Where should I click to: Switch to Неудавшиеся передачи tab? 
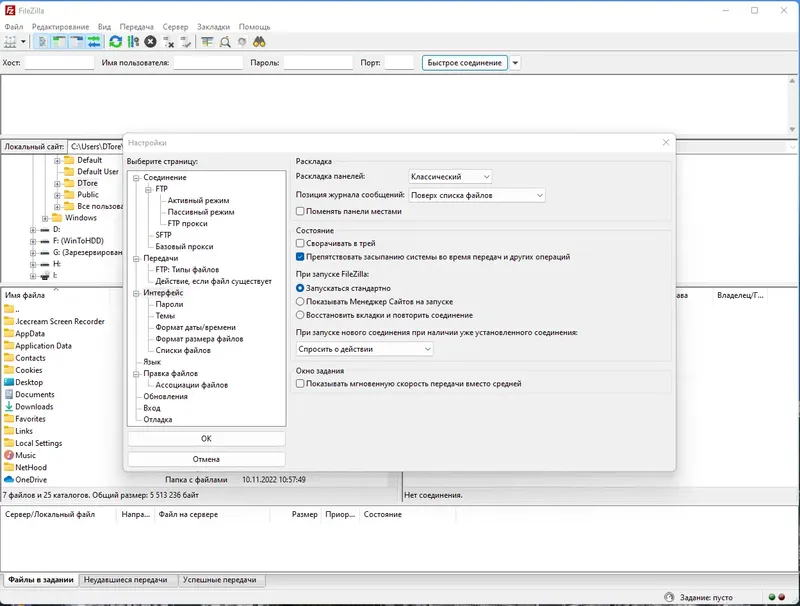(126, 580)
